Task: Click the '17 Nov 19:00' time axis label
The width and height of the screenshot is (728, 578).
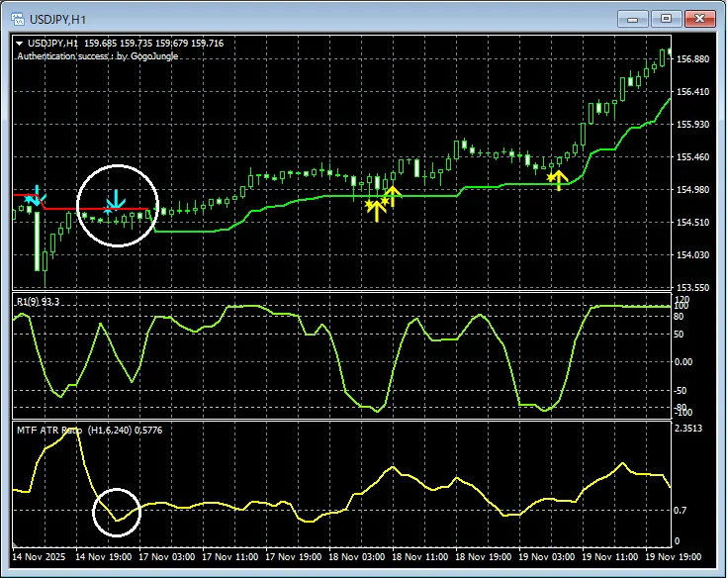Action: (294, 556)
